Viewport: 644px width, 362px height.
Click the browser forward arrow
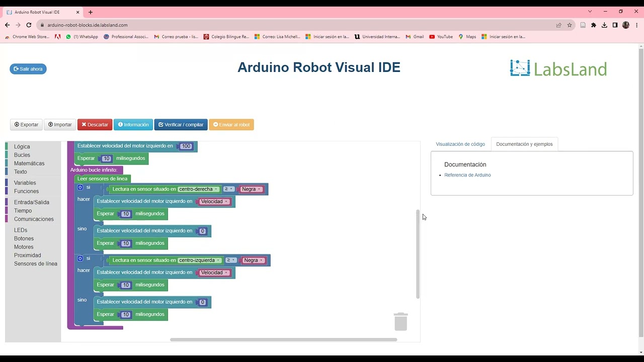click(x=18, y=25)
